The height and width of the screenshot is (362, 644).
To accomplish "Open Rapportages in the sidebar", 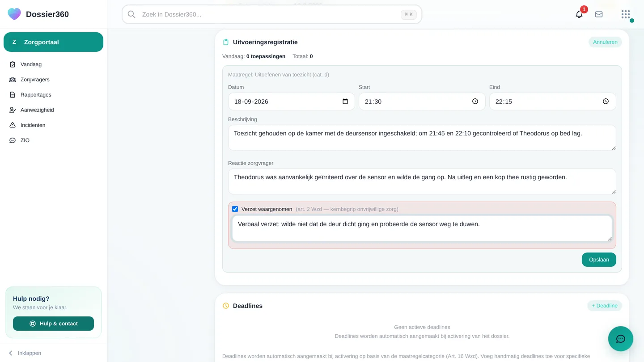I will coord(53,95).
